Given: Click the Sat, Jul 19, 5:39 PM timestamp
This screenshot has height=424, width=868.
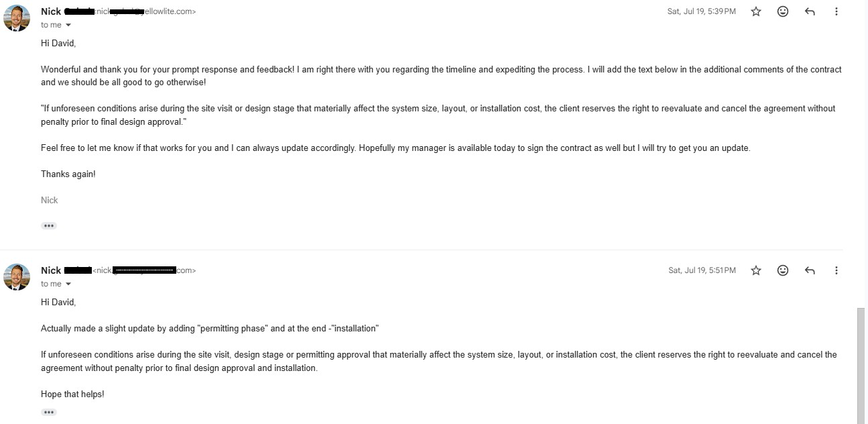Looking at the screenshot, I should pyautogui.click(x=701, y=11).
